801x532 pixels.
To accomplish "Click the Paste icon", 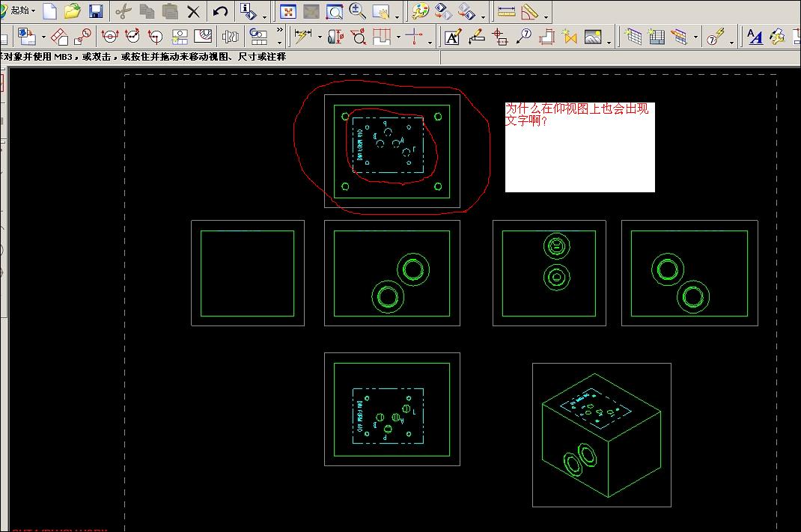I will 170,10.
